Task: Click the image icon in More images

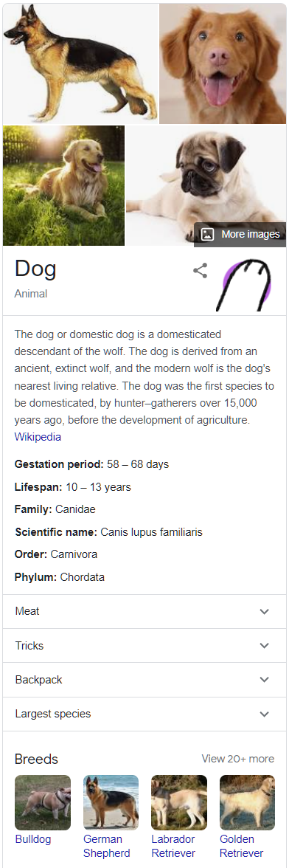Action: click(x=207, y=234)
